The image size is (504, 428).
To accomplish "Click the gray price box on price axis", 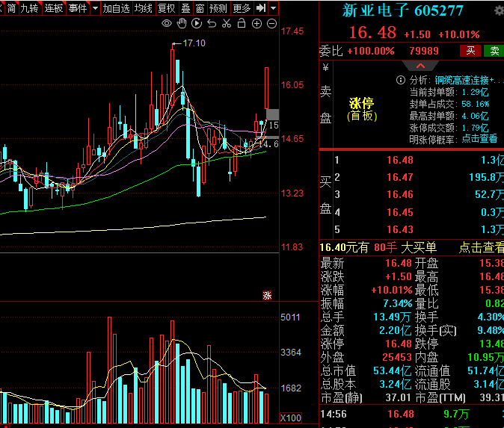I will point(273,114).
